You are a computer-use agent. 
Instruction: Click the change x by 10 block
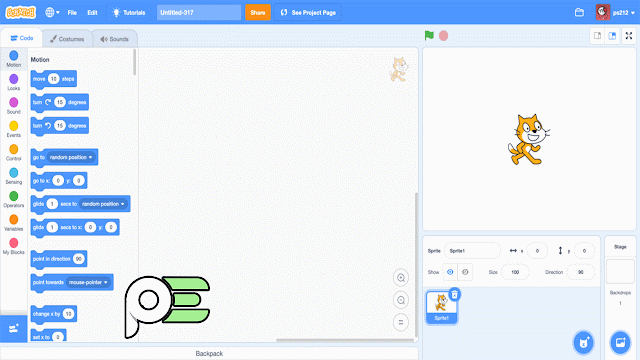(x=53, y=314)
